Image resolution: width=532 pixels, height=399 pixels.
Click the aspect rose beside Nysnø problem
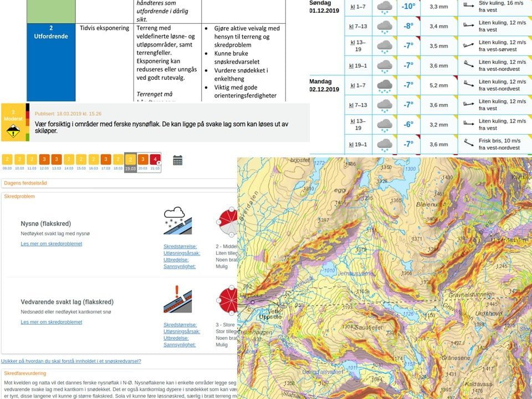(x=227, y=222)
